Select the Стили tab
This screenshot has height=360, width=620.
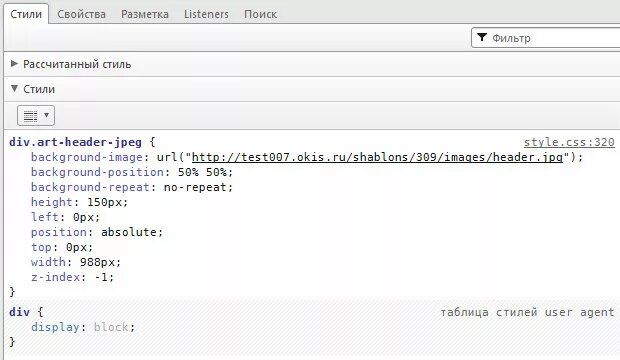[x=26, y=14]
